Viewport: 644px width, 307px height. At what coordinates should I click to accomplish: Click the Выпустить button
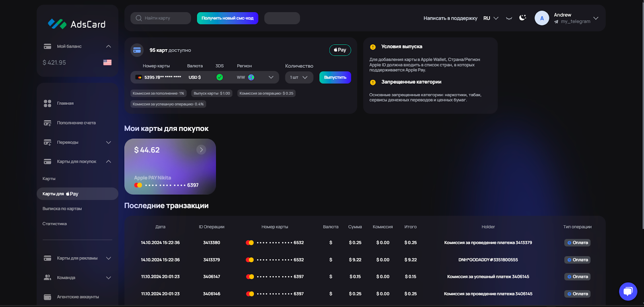coord(335,77)
